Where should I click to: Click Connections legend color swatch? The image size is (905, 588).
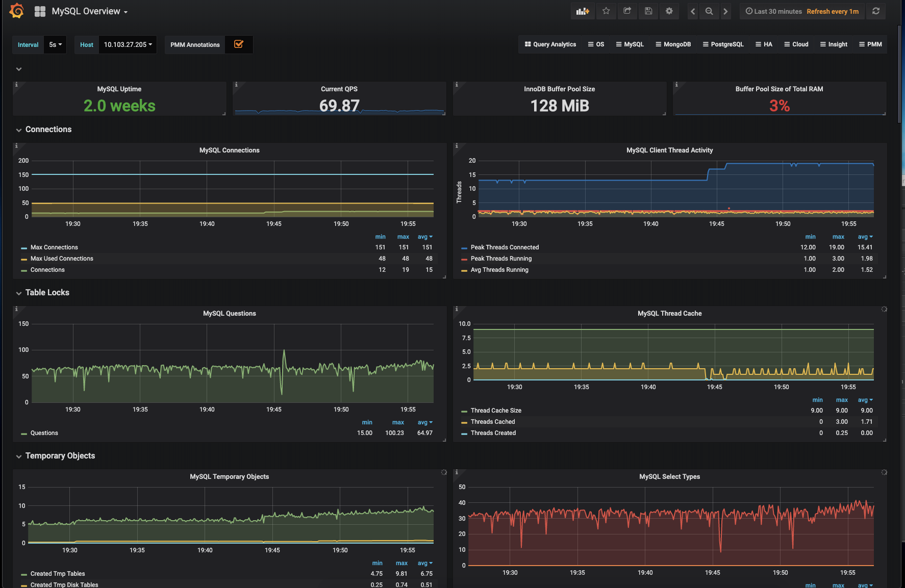(x=24, y=270)
